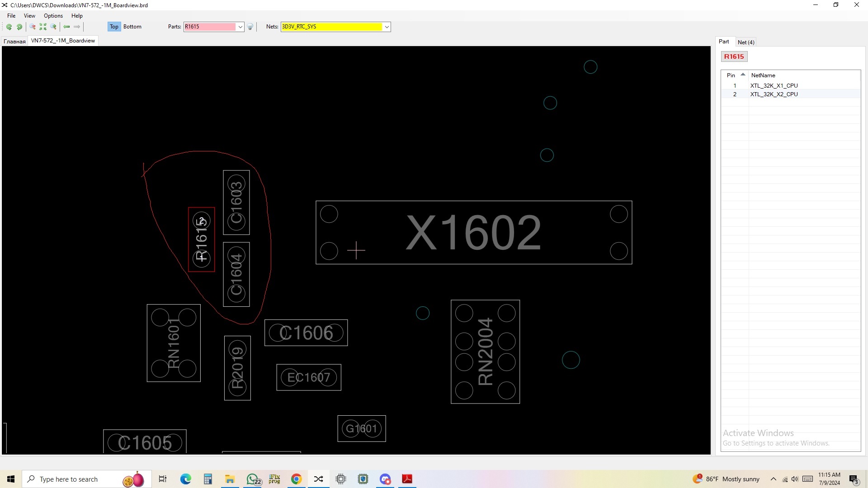Image resolution: width=868 pixels, height=488 pixels.
Task: Open the chip icon app in taskbar
Action: coord(341,479)
